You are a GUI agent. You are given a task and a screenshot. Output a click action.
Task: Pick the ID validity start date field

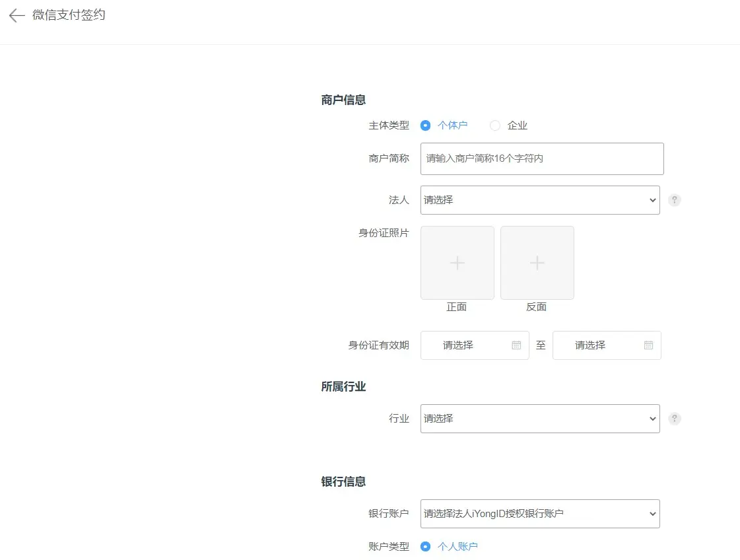point(465,345)
